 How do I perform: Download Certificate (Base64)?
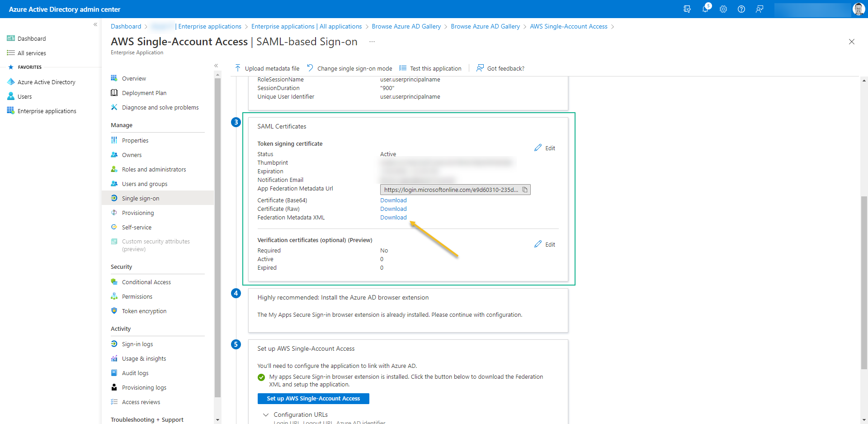(393, 200)
